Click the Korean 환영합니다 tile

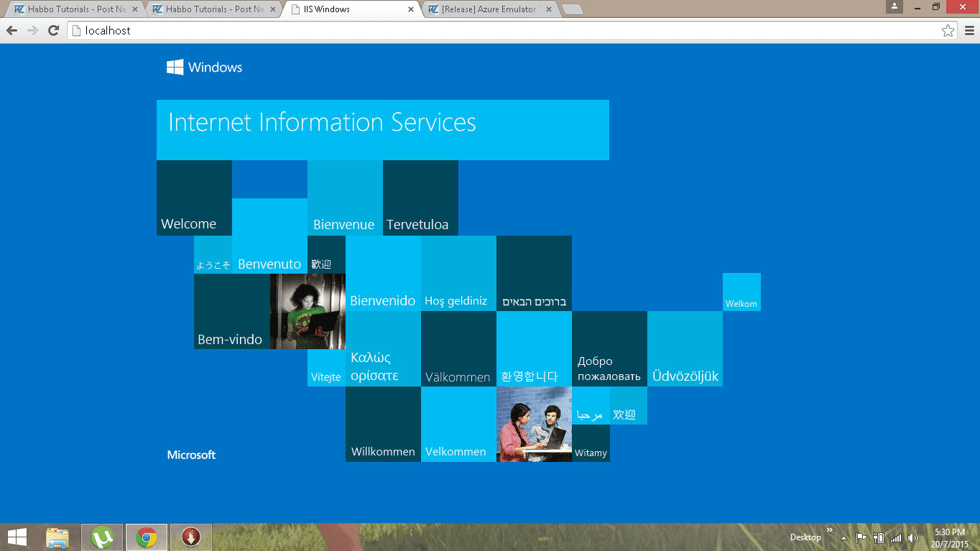click(534, 348)
